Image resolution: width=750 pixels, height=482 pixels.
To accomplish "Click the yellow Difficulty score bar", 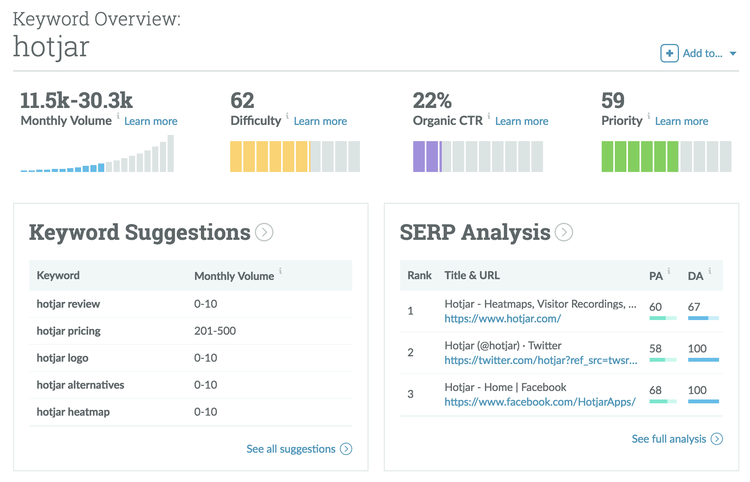I will coord(295,156).
